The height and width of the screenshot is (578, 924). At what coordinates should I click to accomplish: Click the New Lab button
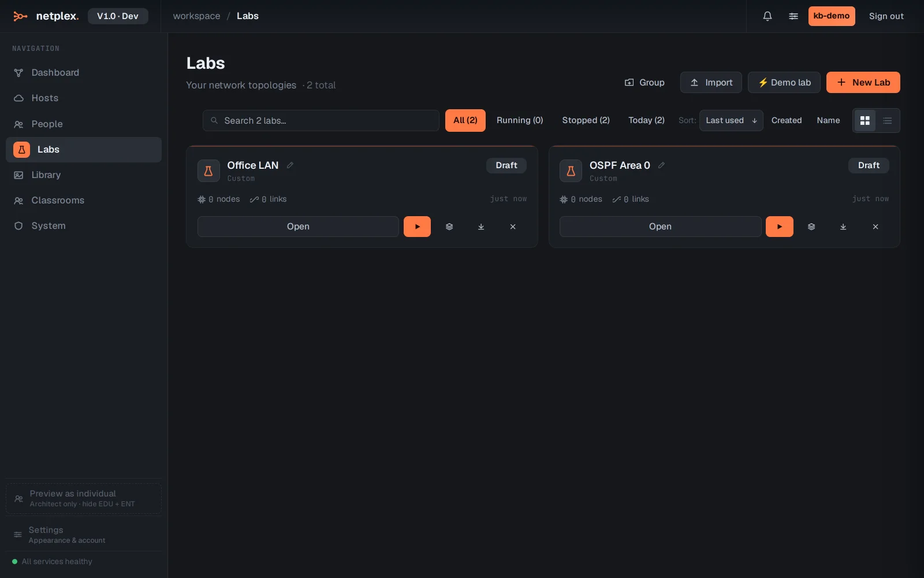click(863, 83)
